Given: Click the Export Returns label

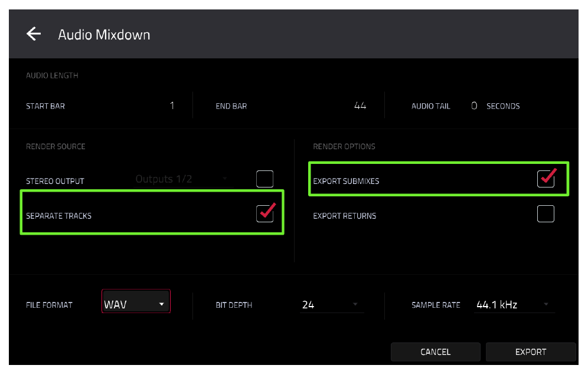Looking at the screenshot, I should [x=345, y=216].
